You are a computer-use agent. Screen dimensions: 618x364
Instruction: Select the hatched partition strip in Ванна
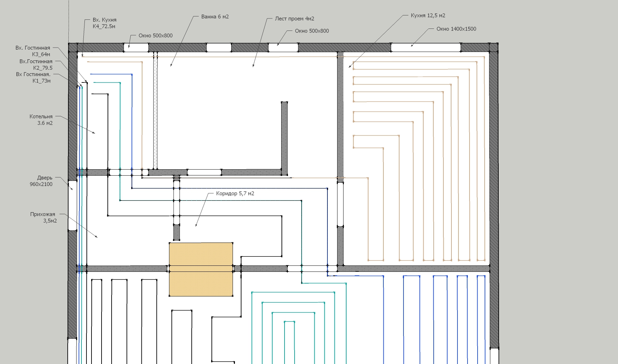point(155,111)
